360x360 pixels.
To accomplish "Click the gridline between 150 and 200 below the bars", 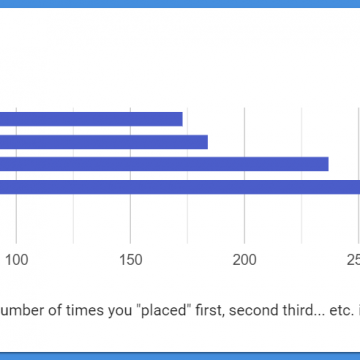I will tap(187, 218).
